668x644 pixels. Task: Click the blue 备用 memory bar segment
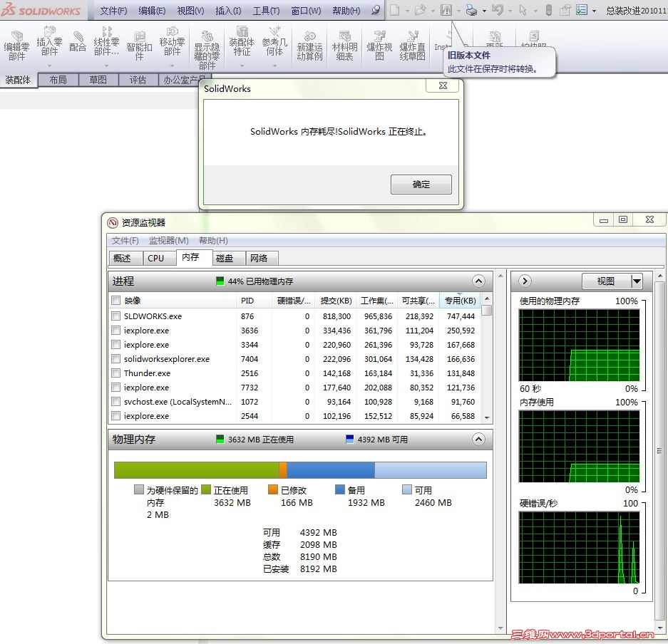[331, 470]
